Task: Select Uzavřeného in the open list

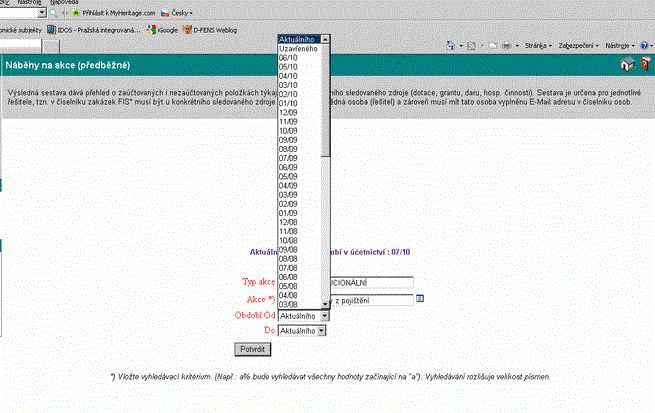Action: [x=300, y=48]
